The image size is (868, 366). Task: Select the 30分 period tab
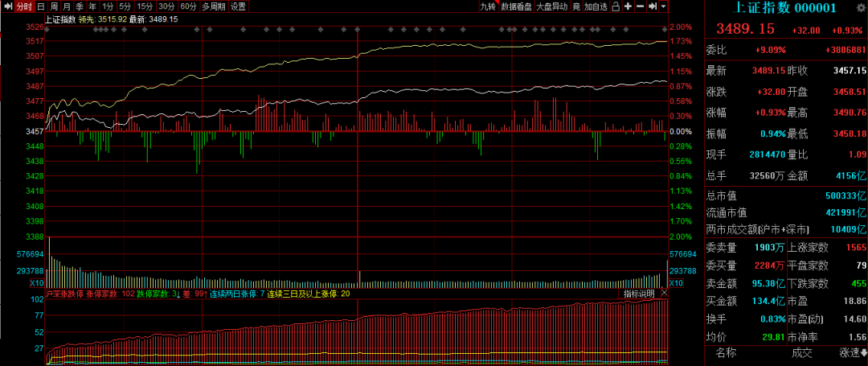click(x=166, y=6)
